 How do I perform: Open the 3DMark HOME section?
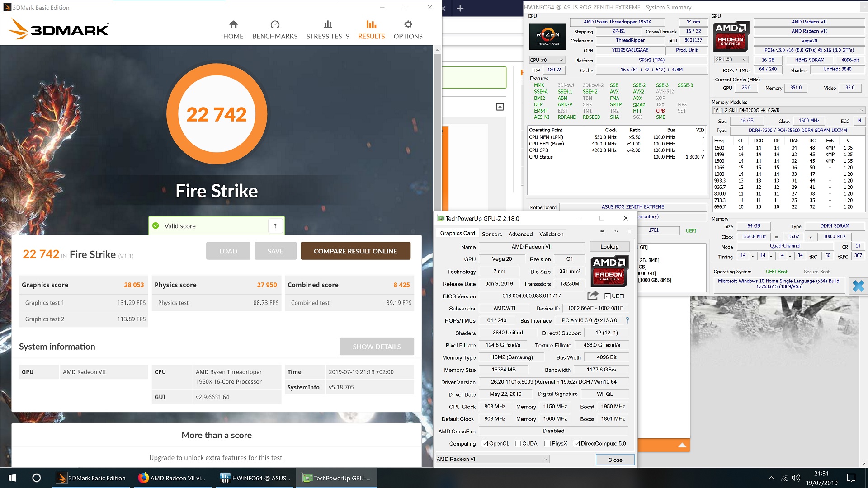233,30
